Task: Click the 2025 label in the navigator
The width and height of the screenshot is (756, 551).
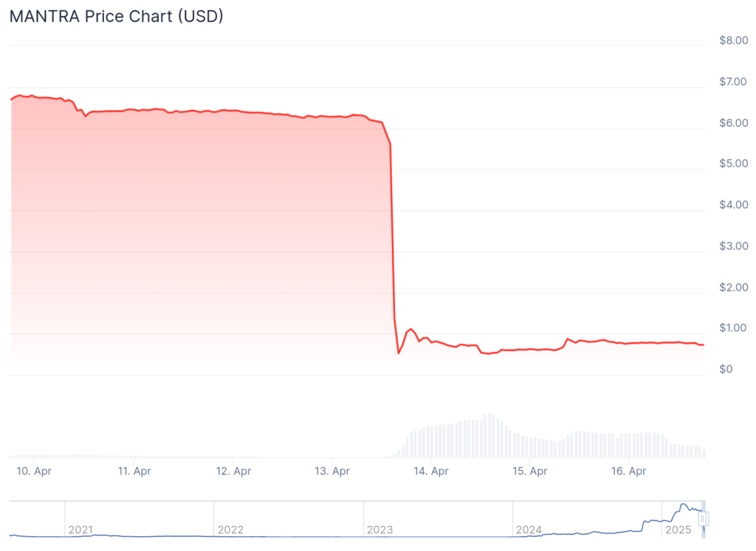Action: coord(678,530)
